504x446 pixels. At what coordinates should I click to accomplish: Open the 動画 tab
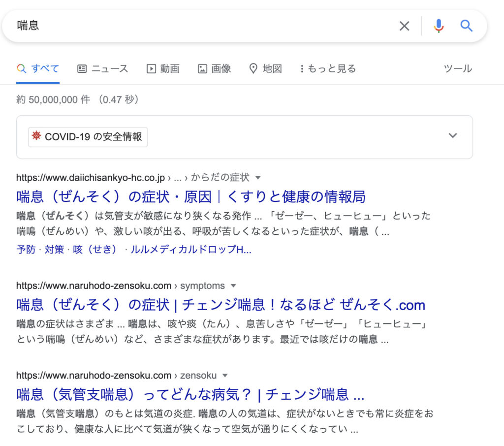pyautogui.click(x=163, y=68)
